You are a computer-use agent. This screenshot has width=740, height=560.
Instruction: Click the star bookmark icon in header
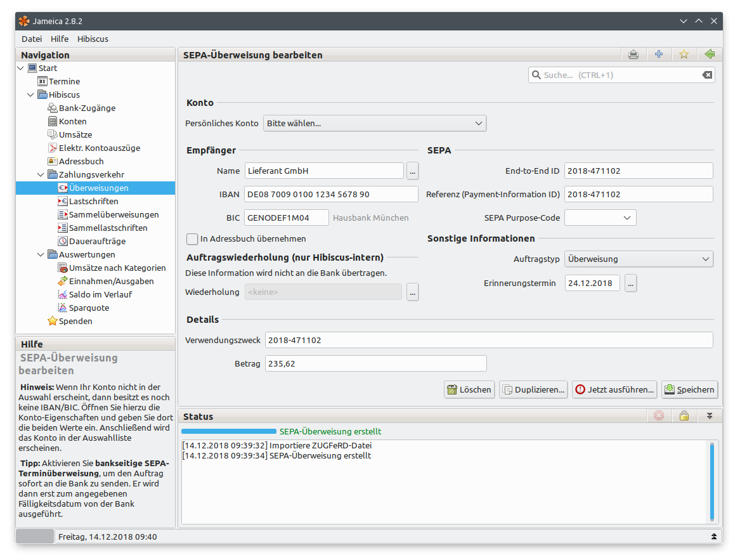coord(684,55)
